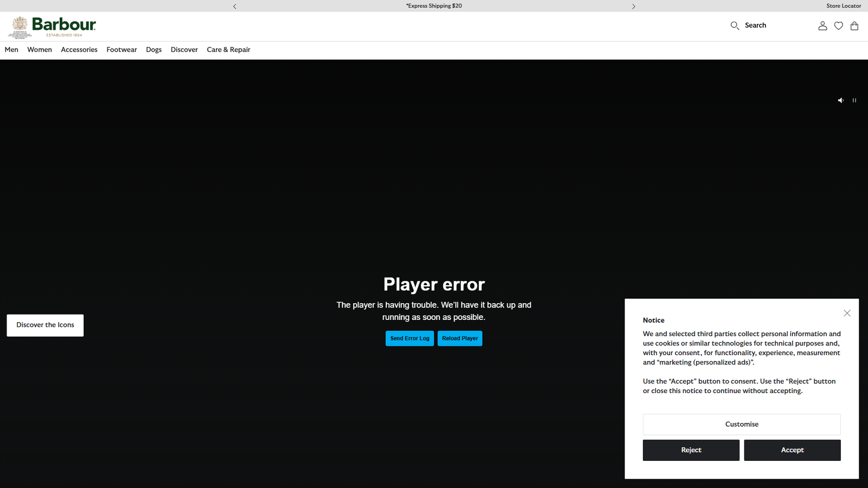Follow the Store Locator link
The width and height of the screenshot is (868, 488).
(844, 6)
